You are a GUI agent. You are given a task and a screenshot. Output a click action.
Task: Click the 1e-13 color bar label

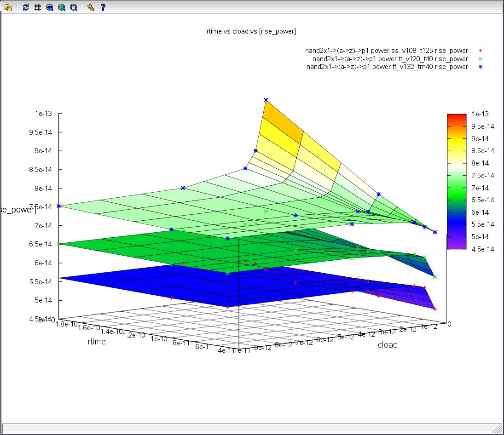pyautogui.click(x=480, y=114)
